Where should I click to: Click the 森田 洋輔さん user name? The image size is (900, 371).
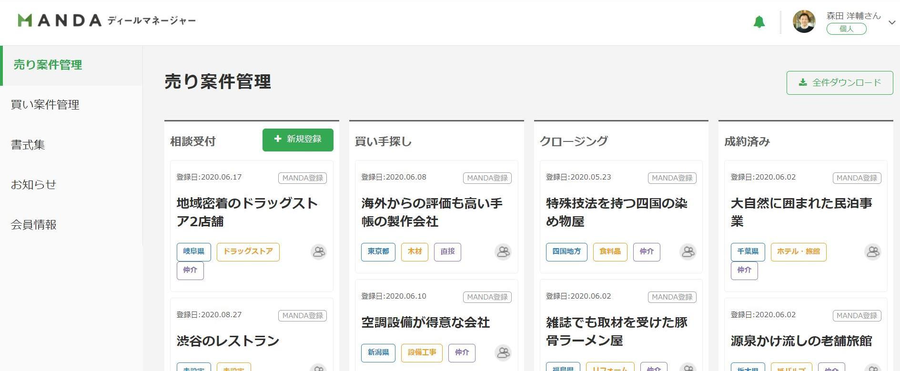pos(854,16)
